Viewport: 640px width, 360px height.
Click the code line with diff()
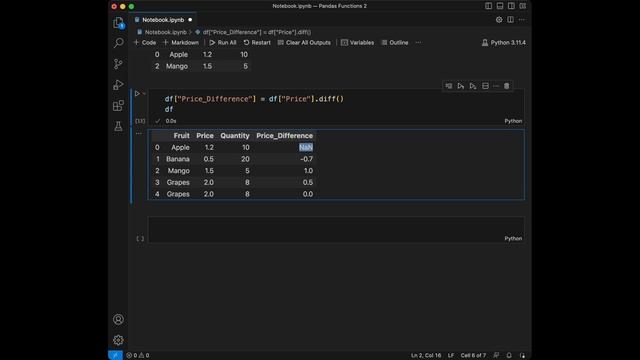(x=254, y=99)
